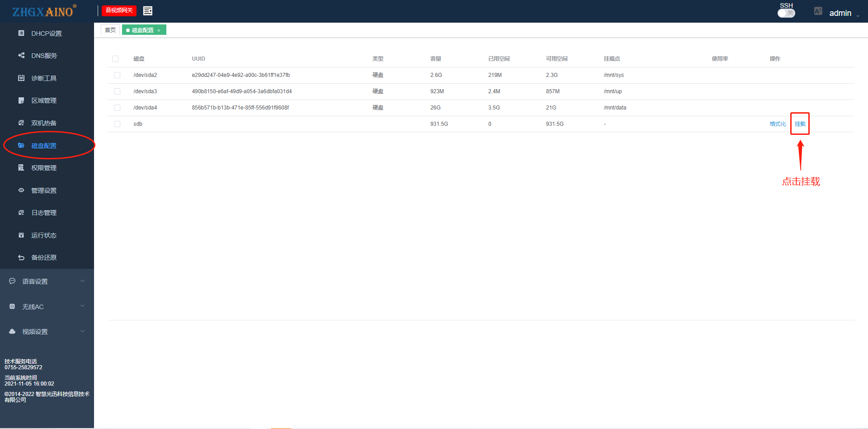Close the 磁盘配置 tab
Screen dimensions: 868x429
coord(159,30)
